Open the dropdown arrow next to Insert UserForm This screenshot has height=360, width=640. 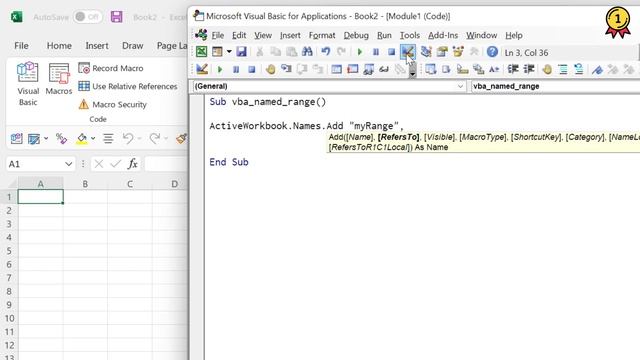click(x=229, y=52)
